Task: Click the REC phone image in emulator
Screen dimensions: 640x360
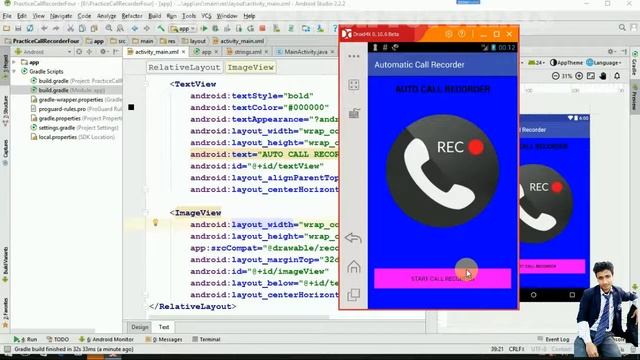Action: pos(442,171)
